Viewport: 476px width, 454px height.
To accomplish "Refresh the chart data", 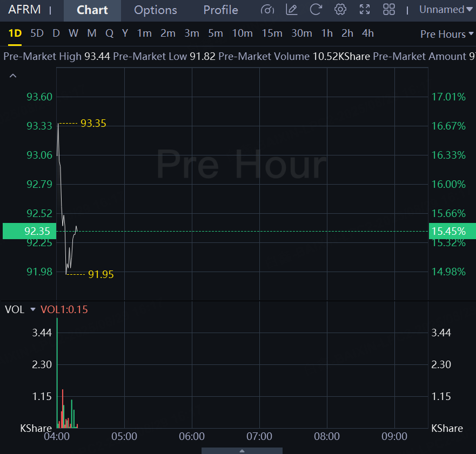I will [316, 10].
